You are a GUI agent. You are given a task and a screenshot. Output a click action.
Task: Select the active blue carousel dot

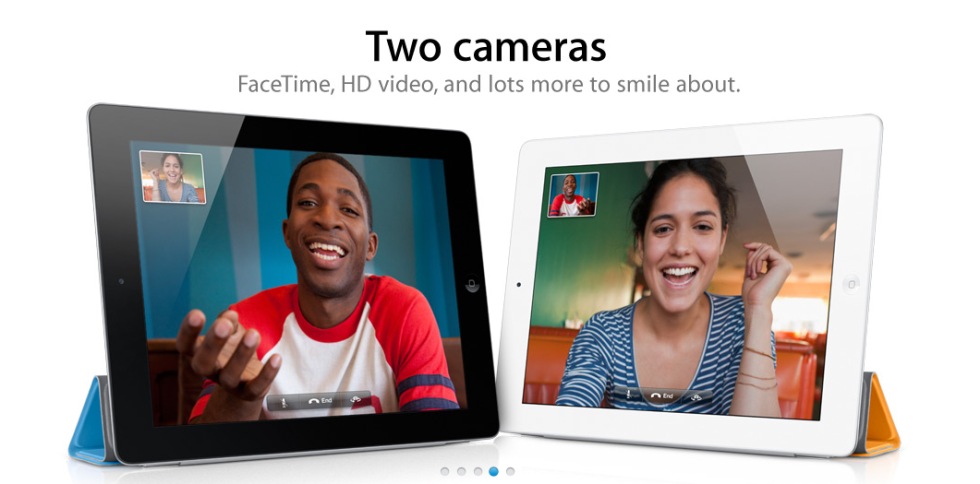(494, 471)
